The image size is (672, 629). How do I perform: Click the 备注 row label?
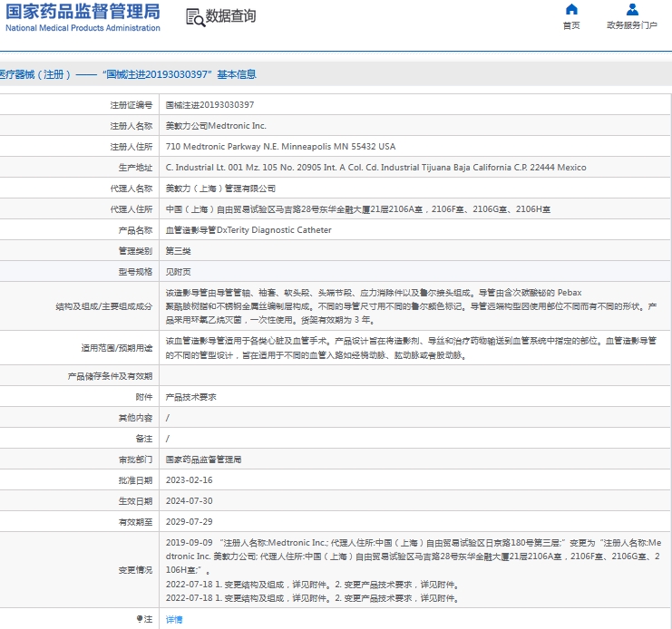point(144,439)
